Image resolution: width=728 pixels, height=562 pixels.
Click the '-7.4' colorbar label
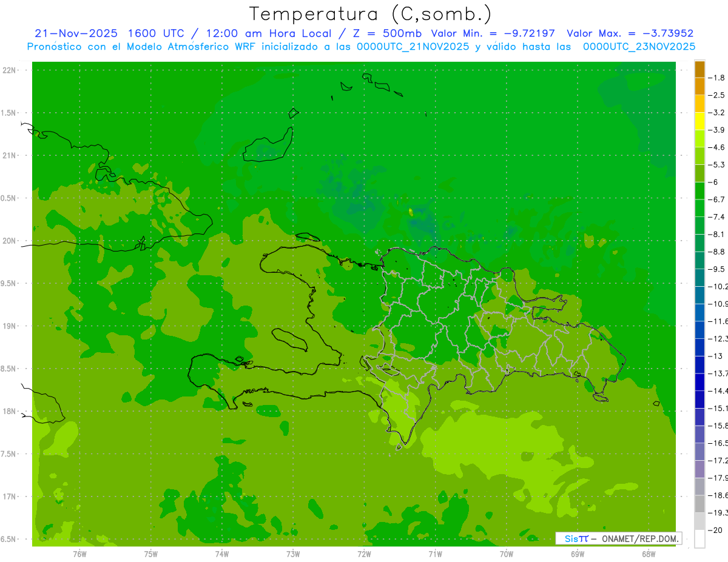716,217
